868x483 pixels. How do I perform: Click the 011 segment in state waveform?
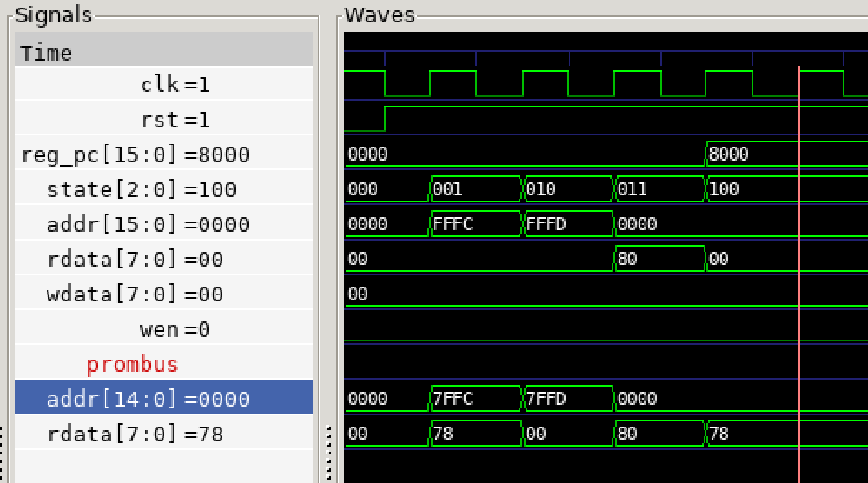[x=659, y=189]
